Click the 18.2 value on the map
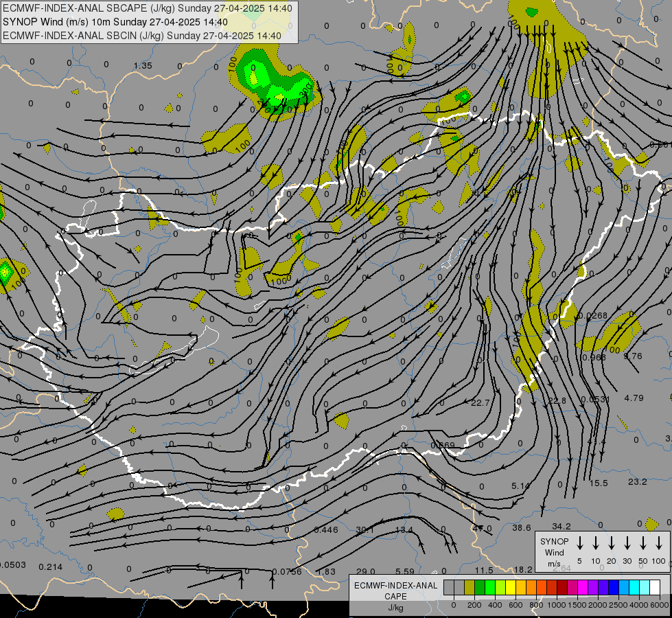 [523, 569]
